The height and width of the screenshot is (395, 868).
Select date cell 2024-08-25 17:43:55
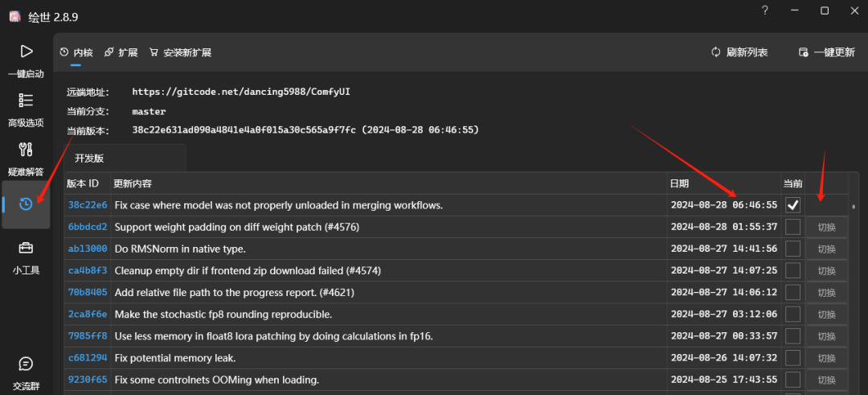[724, 380]
